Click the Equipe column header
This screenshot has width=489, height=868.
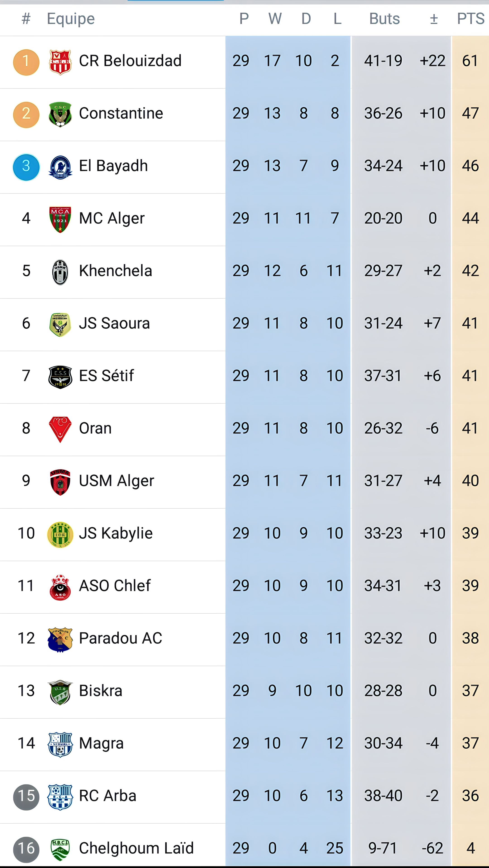71,19
